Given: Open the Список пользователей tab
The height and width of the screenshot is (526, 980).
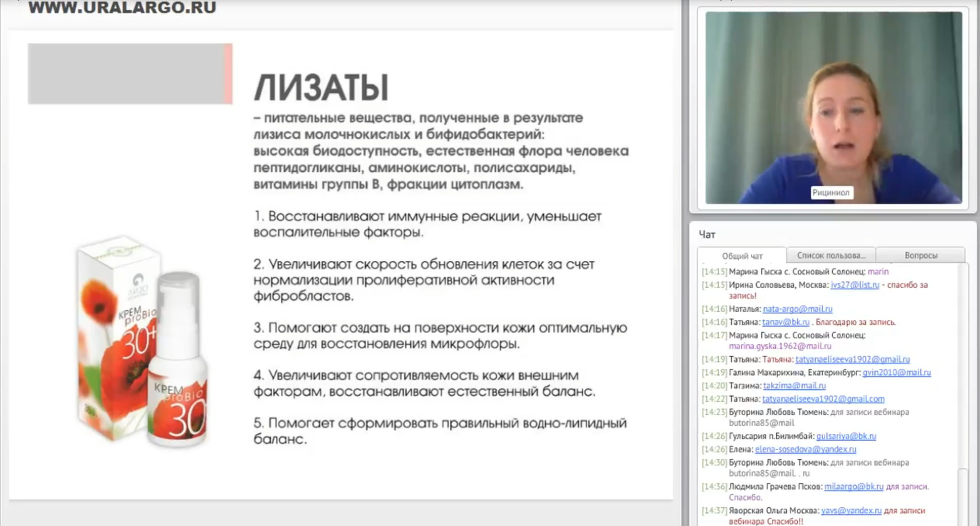Looking at the screenshot, I should [831, 255].
